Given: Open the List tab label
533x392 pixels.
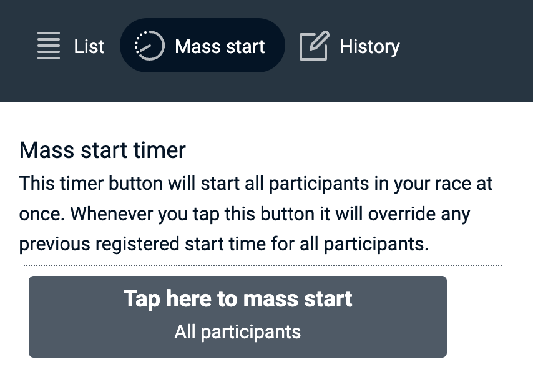Looking at the screenshot, I should (x=89, y=47).
